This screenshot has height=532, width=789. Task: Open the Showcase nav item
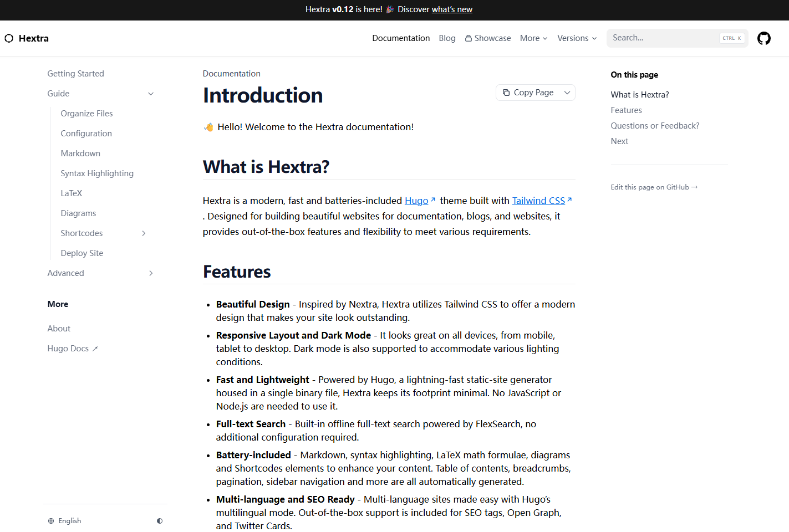(x=488, y=38)
